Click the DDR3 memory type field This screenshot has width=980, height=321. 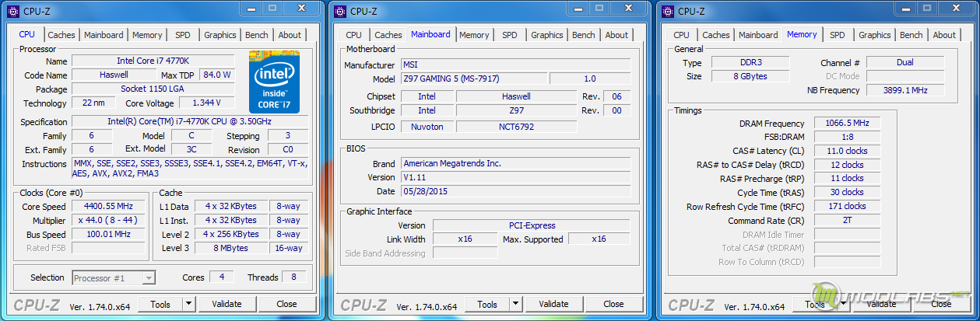(x=750, y=62)
